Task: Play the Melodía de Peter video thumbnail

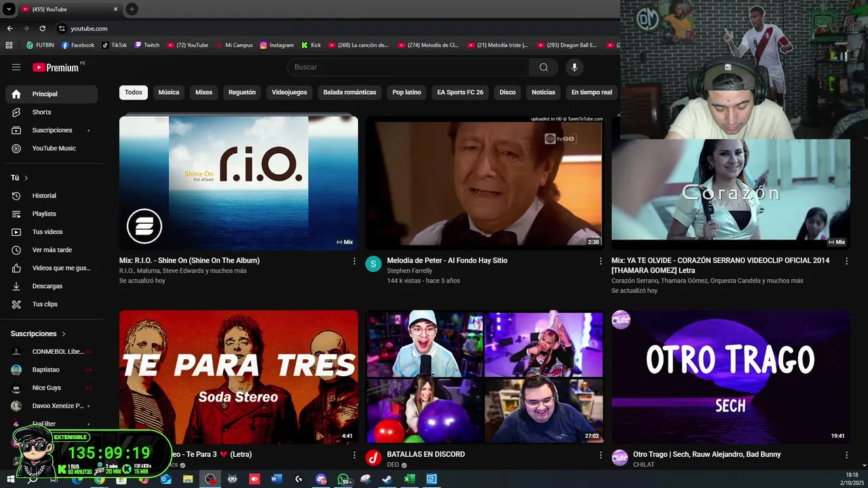Action: coord(484,183)
